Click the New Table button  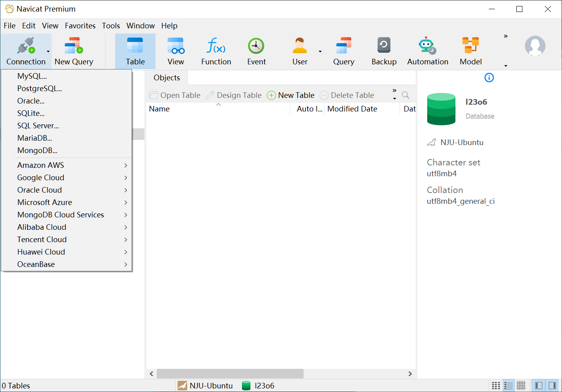[291, 96]
